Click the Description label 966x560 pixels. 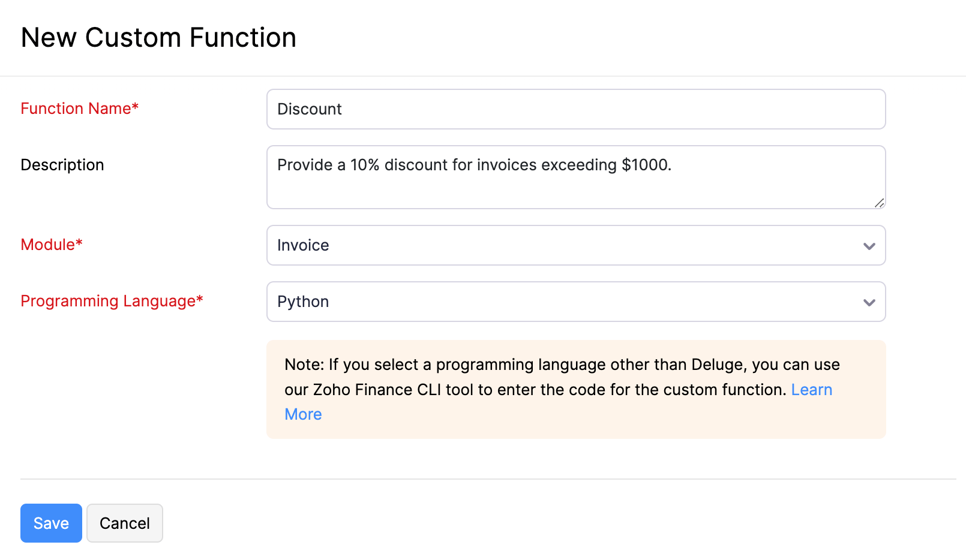[x=62, y=165]
